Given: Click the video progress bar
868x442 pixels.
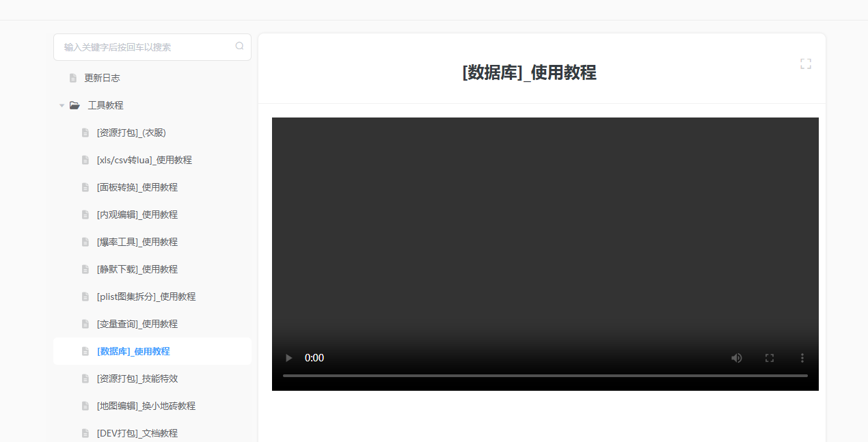Looking at the screenshot, I should [x=545, y=376].
